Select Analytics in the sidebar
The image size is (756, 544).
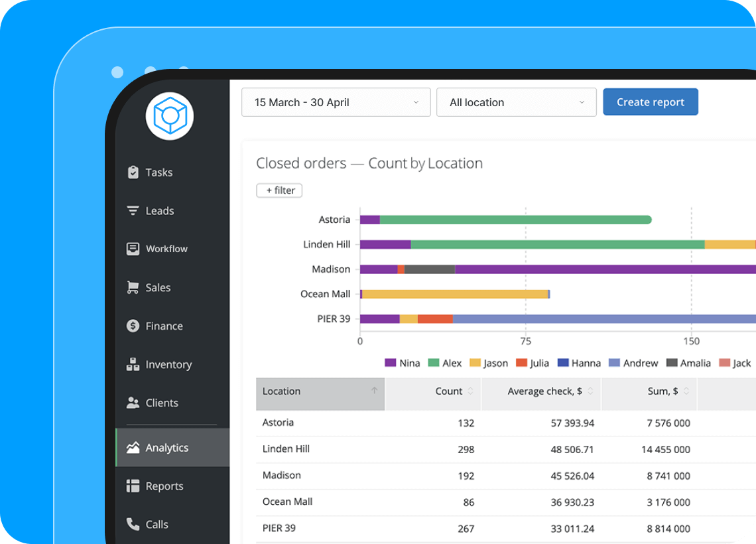pyautogui.click(x=166, y=448)
